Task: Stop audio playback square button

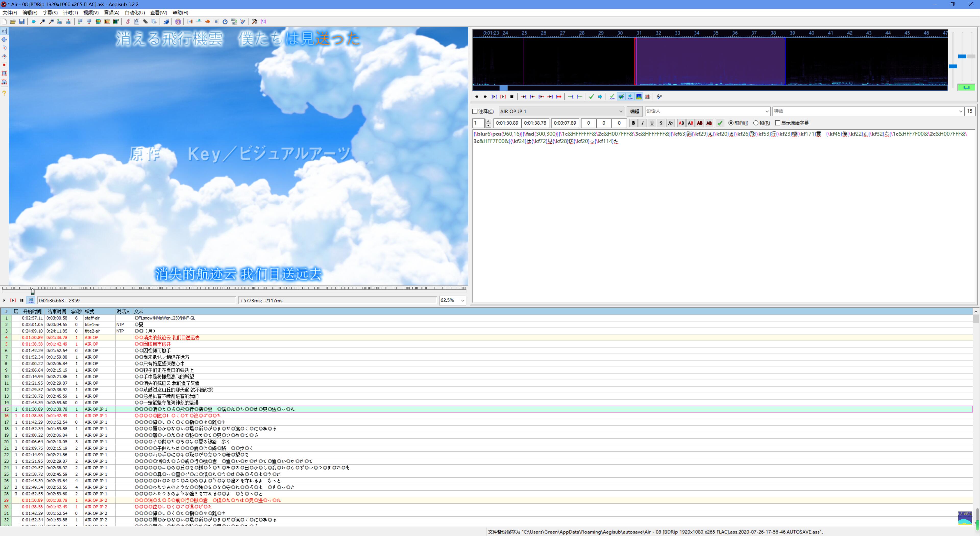Action: point(512,97)
